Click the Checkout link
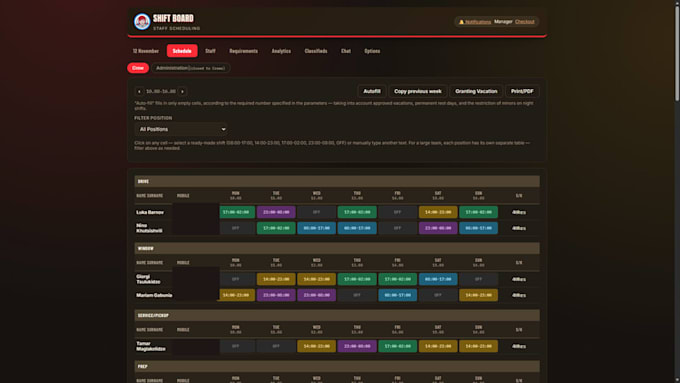 (525, 22)
